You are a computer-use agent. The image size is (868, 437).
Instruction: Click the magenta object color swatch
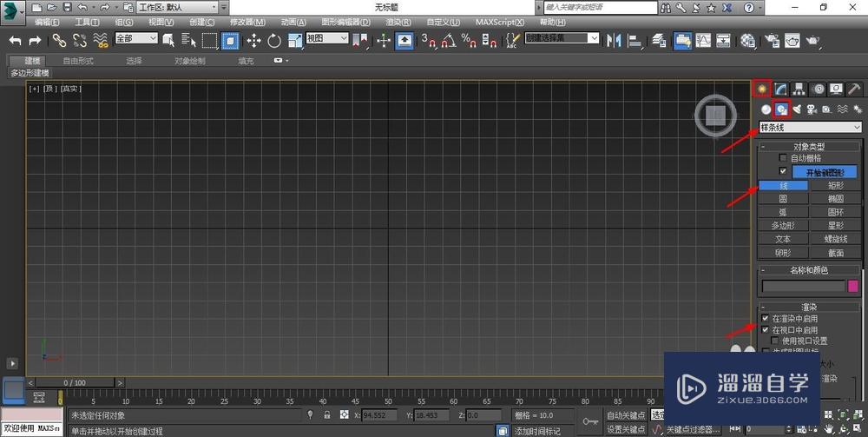[x=852, y=286]
